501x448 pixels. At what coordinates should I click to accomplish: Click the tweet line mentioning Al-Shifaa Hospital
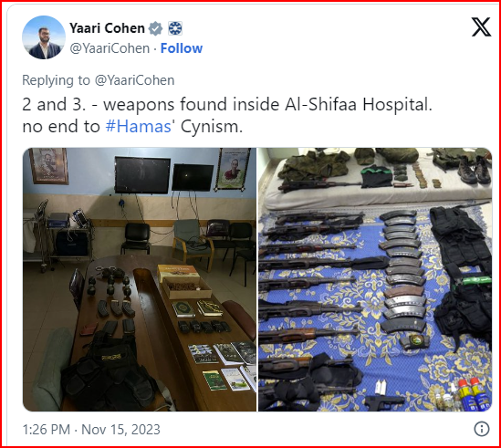pos(227,105)
